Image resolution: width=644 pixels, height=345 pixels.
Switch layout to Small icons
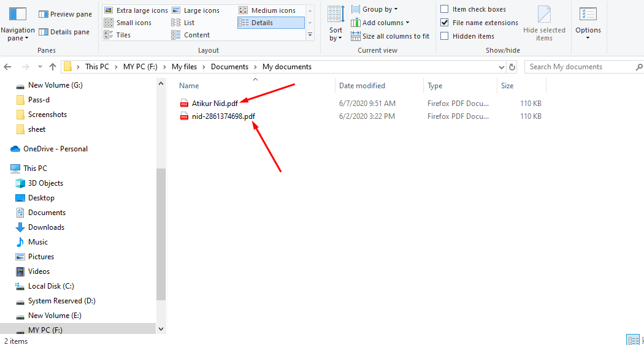[x=128, y=23]
